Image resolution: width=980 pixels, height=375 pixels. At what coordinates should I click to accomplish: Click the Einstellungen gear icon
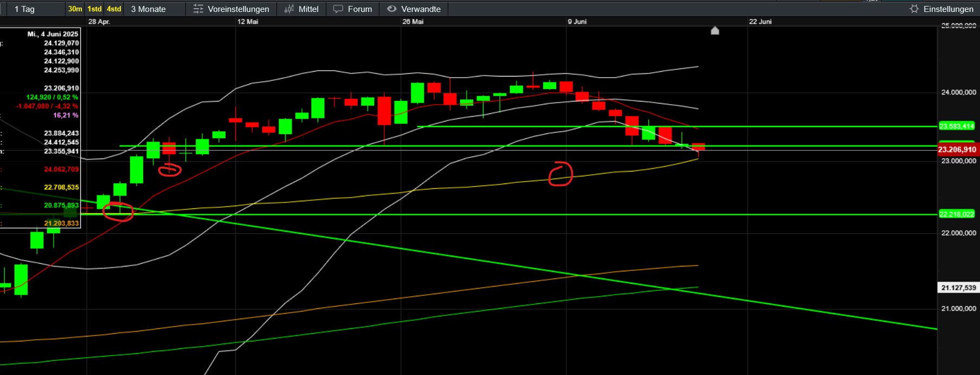pos(914,9)
